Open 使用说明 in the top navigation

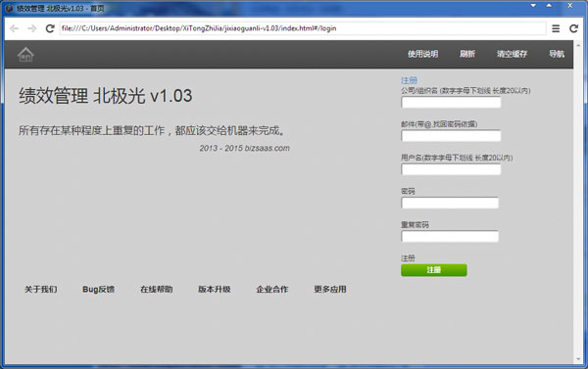pyautogui.click(x=423, y=54)
